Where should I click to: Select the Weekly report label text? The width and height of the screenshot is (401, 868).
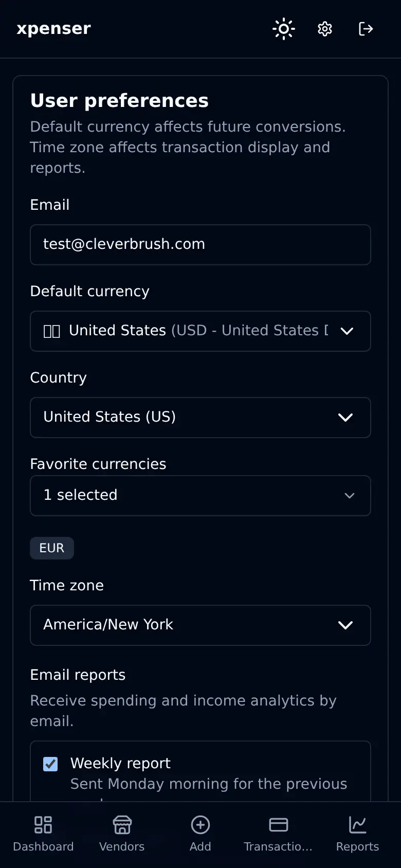point(120,763)
